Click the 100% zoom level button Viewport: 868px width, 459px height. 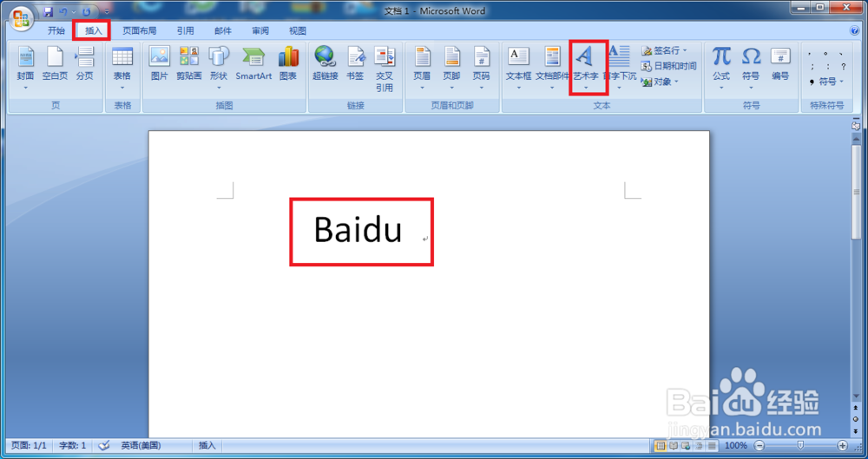736,445
